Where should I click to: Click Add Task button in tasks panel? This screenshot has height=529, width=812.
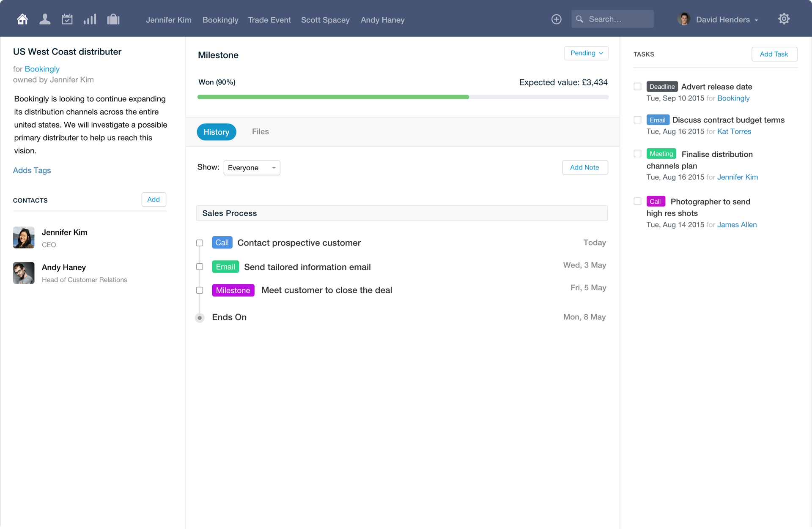coord(774,54)
